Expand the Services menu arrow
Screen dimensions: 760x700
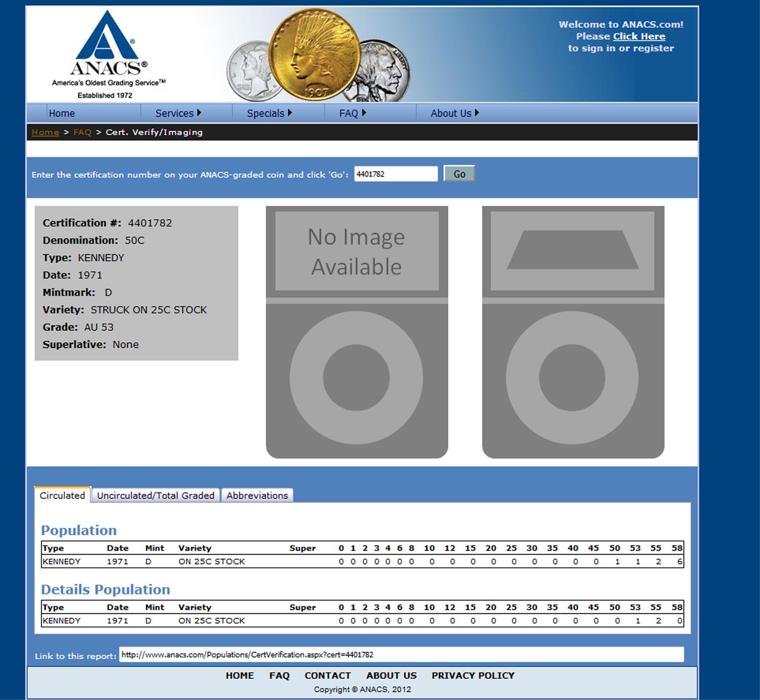[x=199, y=113]
